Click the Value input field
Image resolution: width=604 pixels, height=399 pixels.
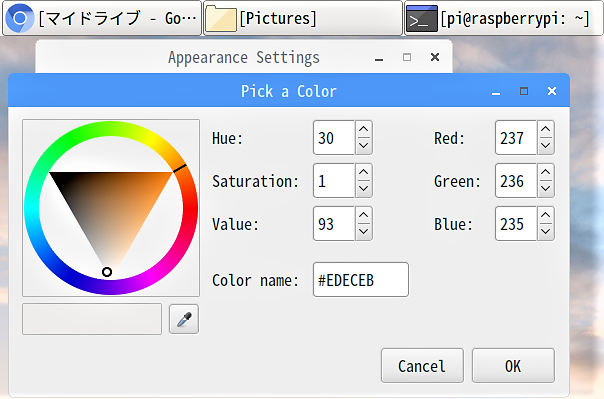pyautogui.click(x=334, y=224)
